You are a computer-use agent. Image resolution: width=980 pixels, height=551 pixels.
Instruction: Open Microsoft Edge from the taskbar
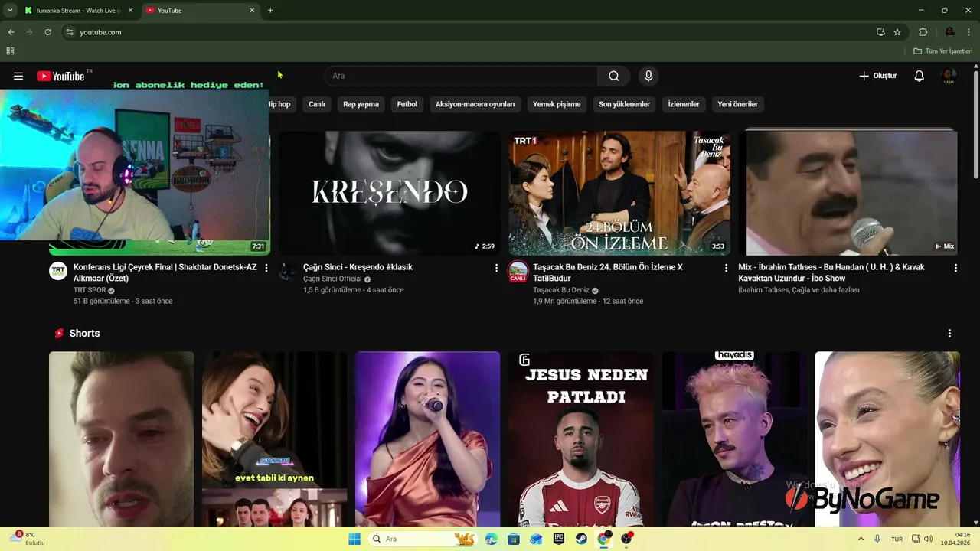tap(491, 539)
